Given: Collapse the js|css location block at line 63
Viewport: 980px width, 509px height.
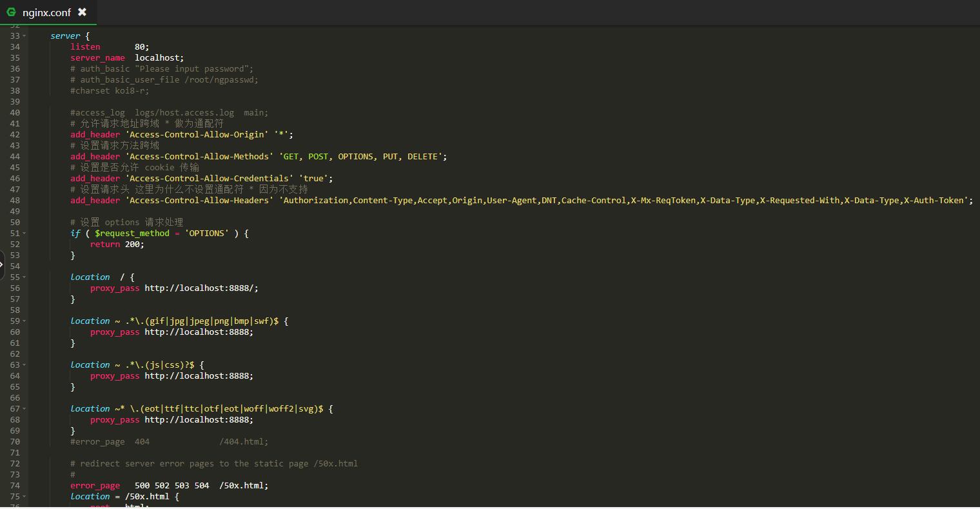Looking at the screenshot, I should pos(24,365).
